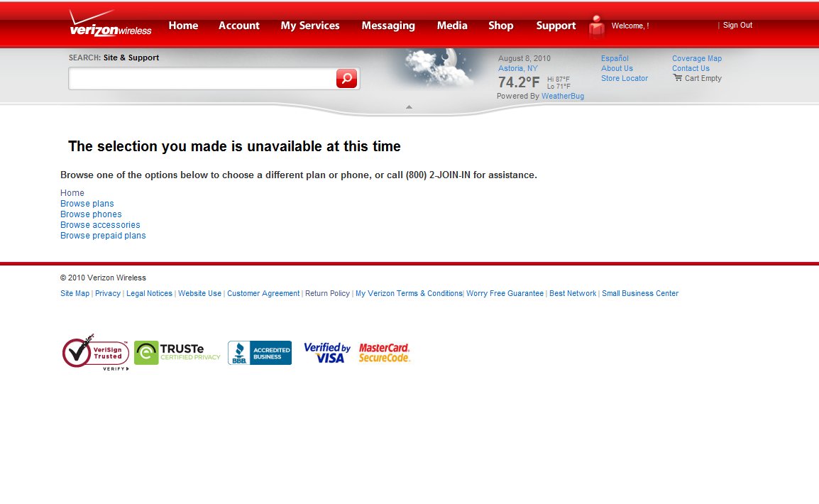Click the MasterCard SecureCode logo
The height and width of the screenshot is (504, 819).
(x=385, y=353)
